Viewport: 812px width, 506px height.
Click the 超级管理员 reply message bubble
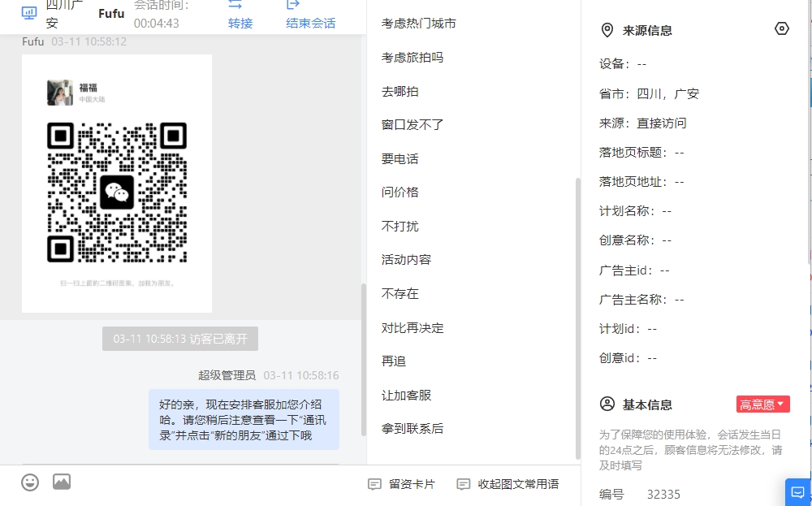tap(244, 420)
